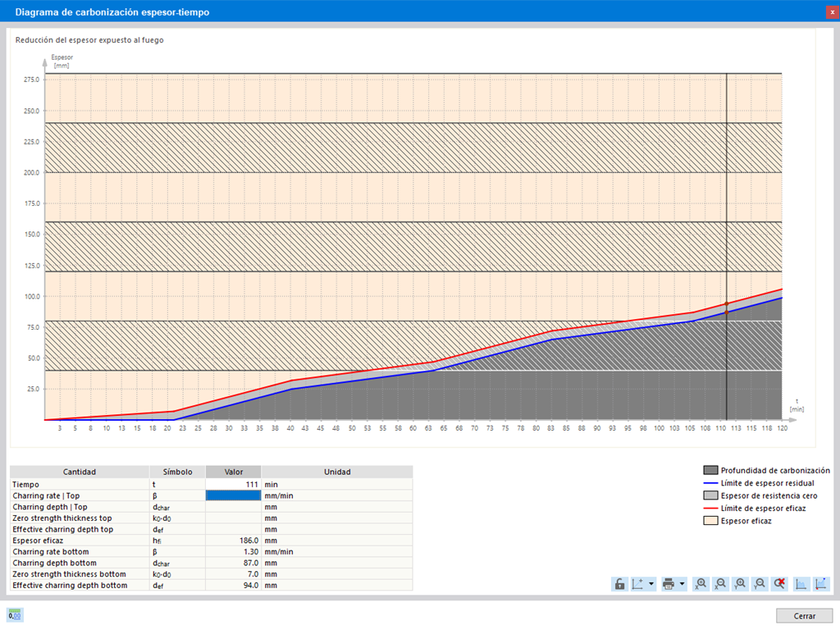Zoom in on the X axis
The image size is (840, 630).
pyautogui.click(x=701, y=584)
